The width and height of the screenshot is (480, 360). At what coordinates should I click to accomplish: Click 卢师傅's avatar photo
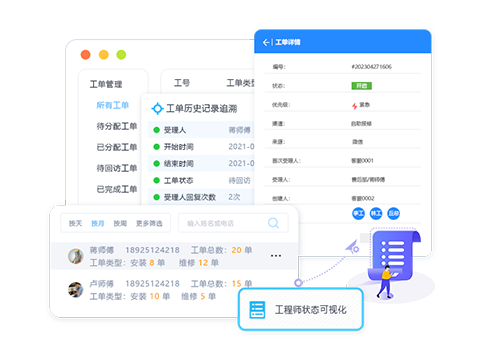[x=76, y=289]
